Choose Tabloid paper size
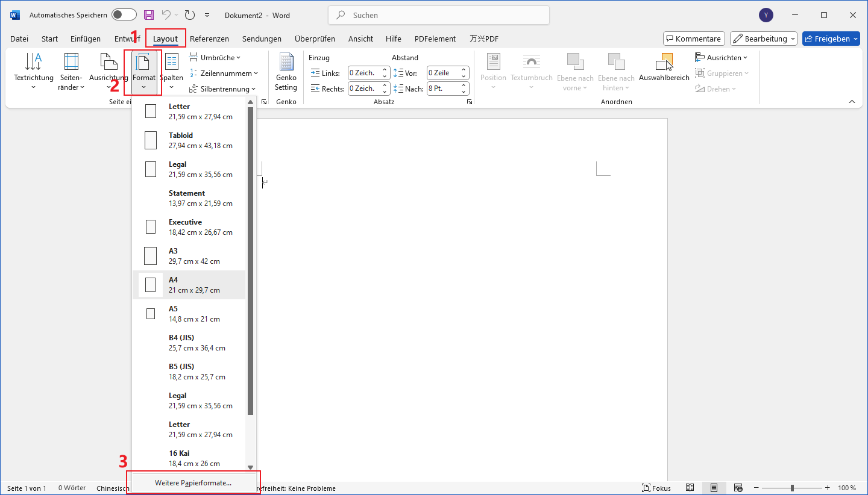The height and width of the screenshot is (495, 868). pos(189,140)
